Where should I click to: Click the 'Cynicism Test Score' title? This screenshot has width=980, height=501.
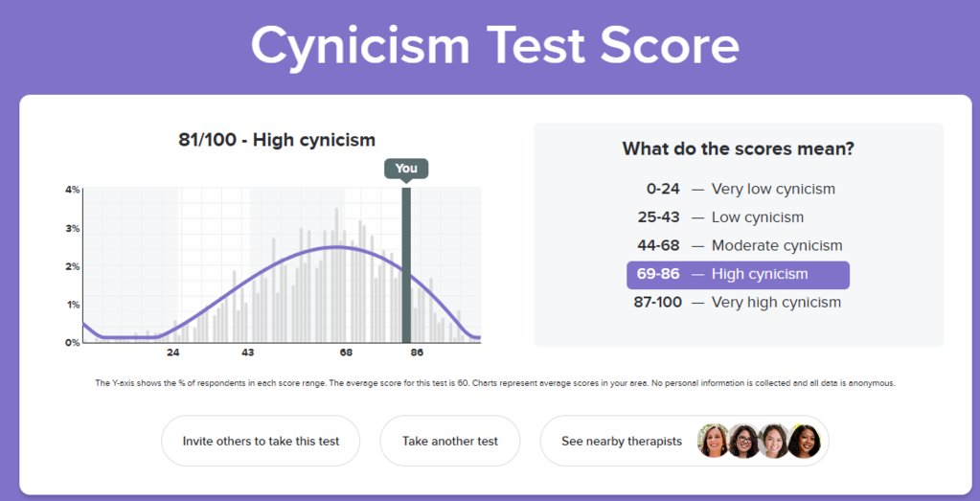click(x=495, y=47)
